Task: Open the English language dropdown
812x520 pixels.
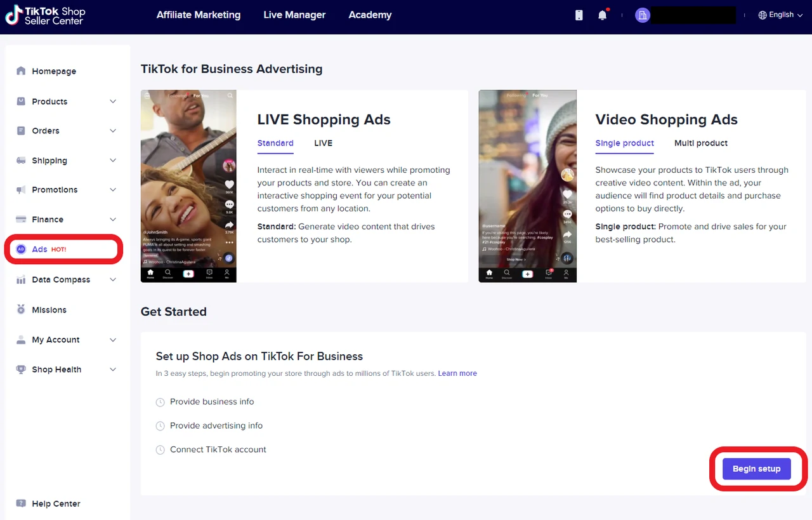Action: [x=780, y=15]
